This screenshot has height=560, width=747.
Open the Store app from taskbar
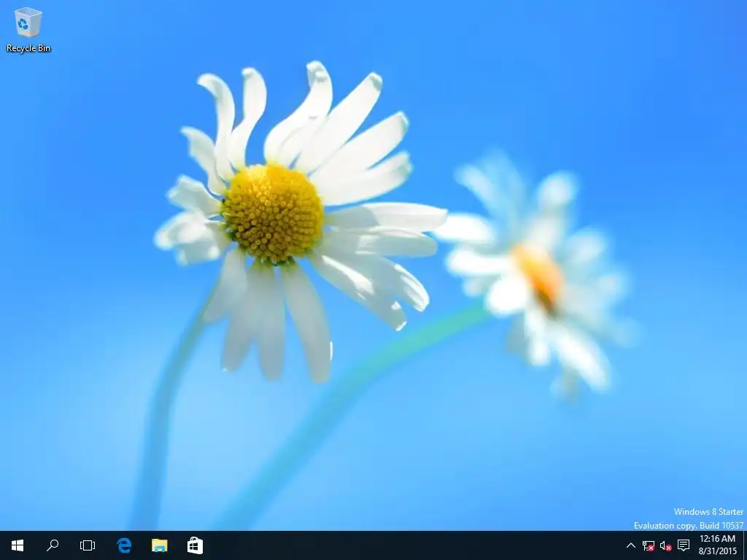tap(195, 545)
